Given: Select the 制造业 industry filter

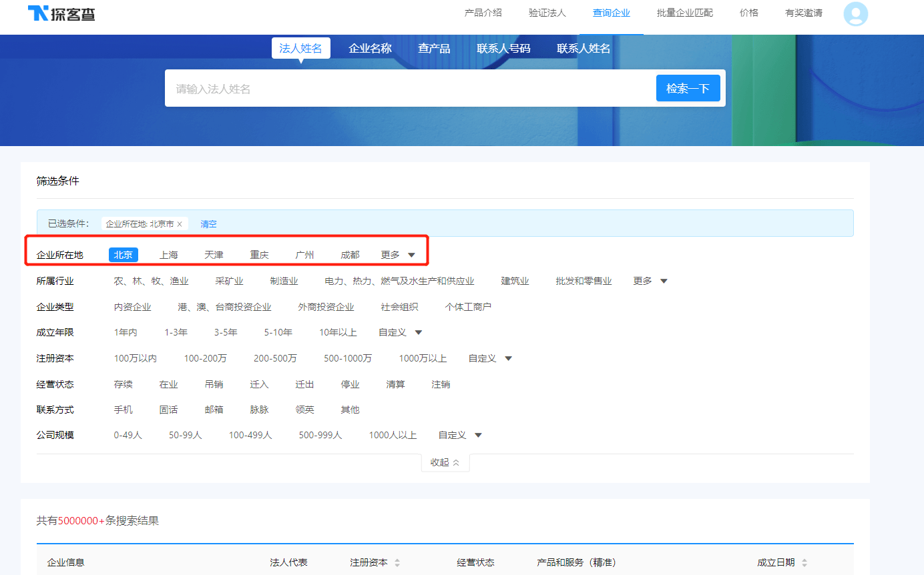Looking at the screenshot, I should [284, 280].
